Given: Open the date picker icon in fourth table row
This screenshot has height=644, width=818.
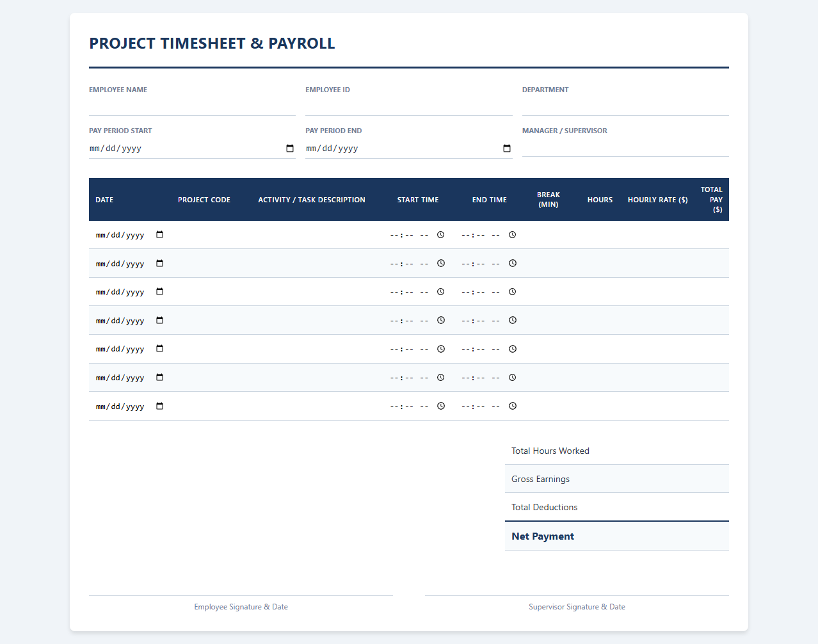Looking at the screenshot, I should tap(160, 320).
